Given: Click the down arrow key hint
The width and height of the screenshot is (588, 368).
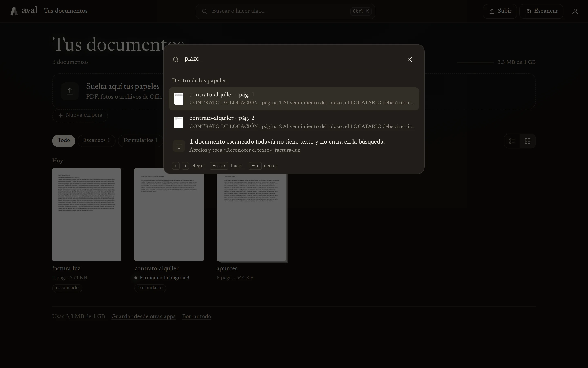Looking at the screenshot, I should [x=185, y=166].
